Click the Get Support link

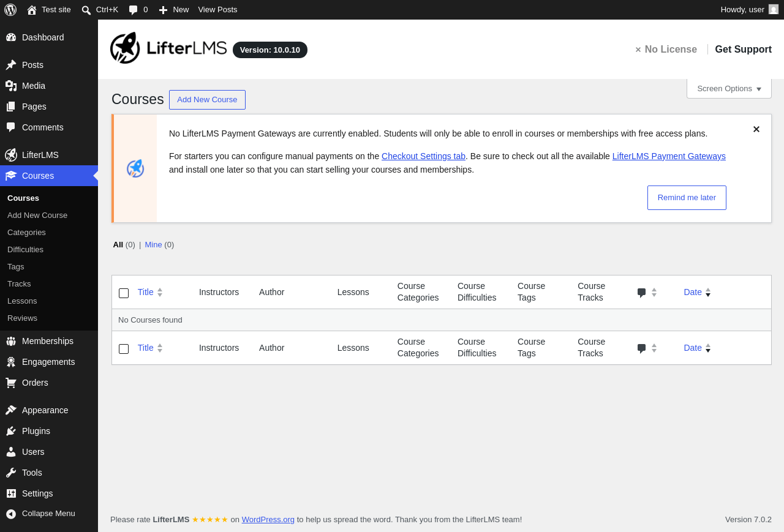[743, 50]
